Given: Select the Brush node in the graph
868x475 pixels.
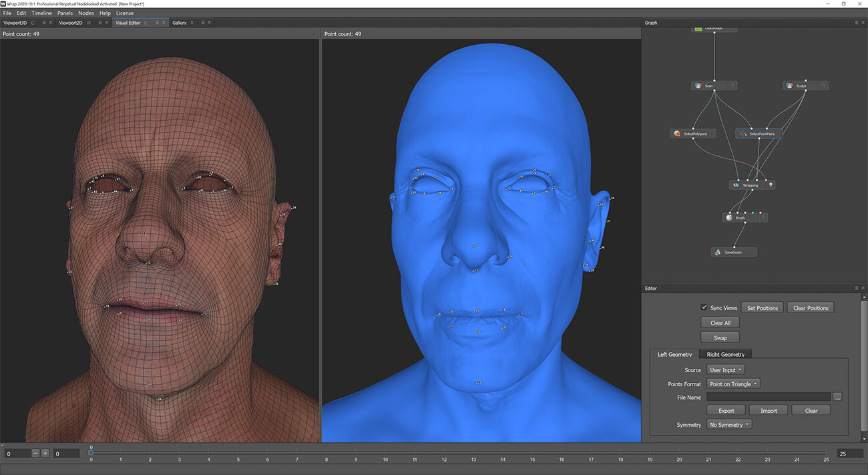Looking at the screenshot, I should click(x=738, y=217).
